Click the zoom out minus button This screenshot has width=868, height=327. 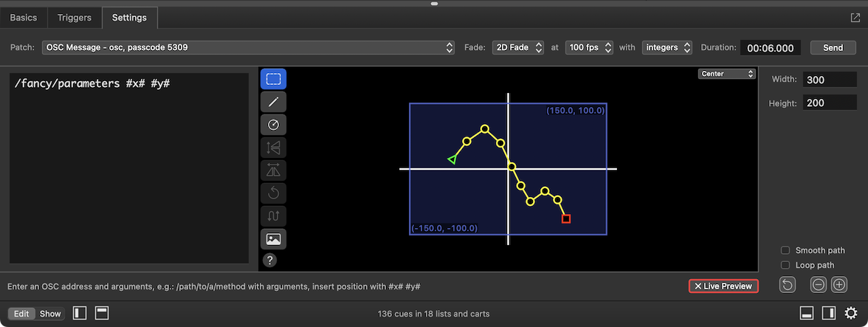(818, 285)
